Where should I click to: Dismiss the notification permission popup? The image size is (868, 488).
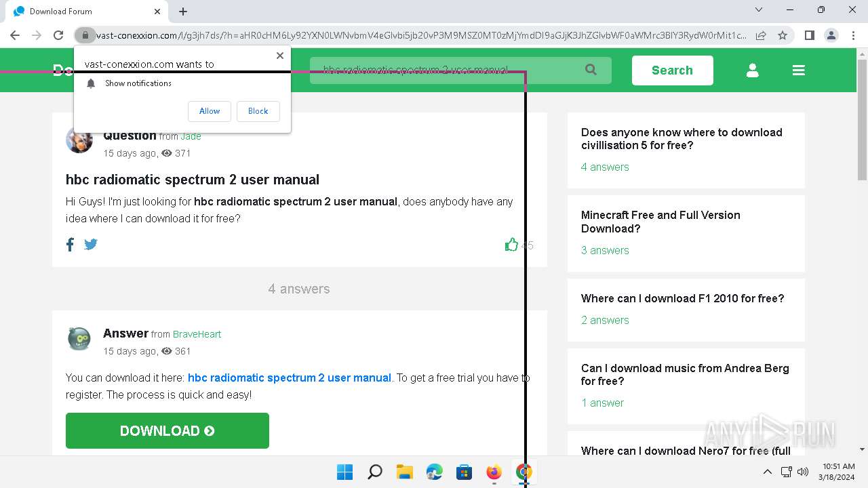coord(279,56)
